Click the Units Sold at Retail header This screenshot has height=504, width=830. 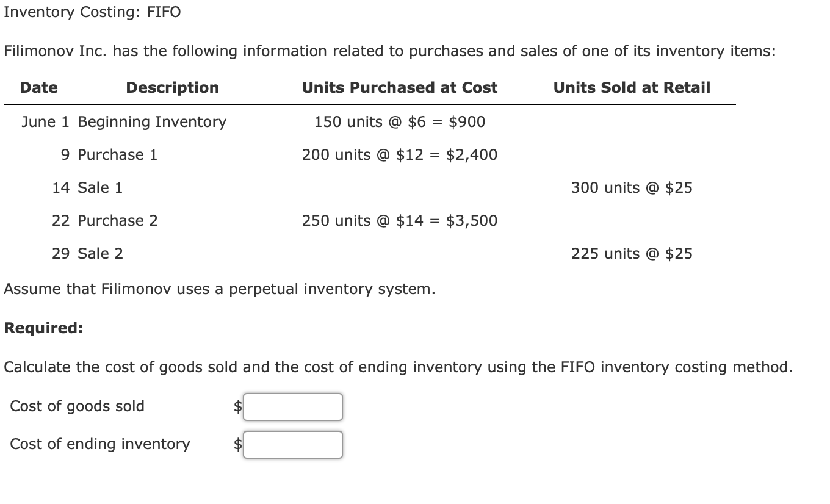coord(632,88)
